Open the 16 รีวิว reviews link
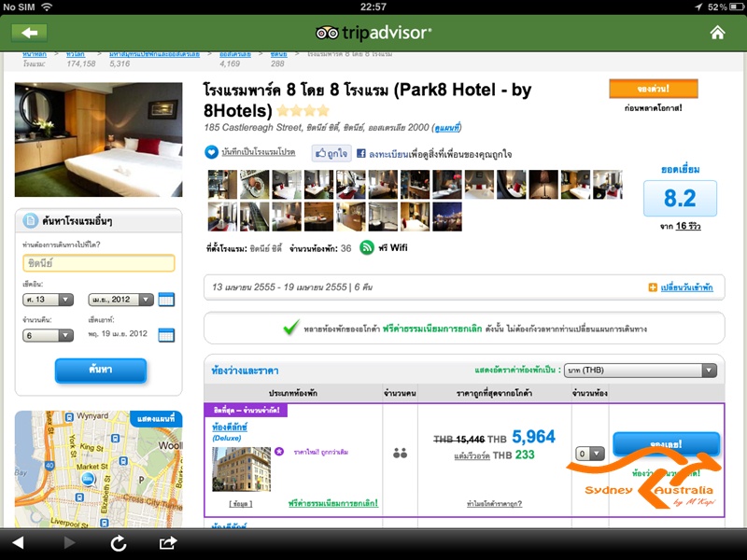The image size is (747, 560). point(688,226)
